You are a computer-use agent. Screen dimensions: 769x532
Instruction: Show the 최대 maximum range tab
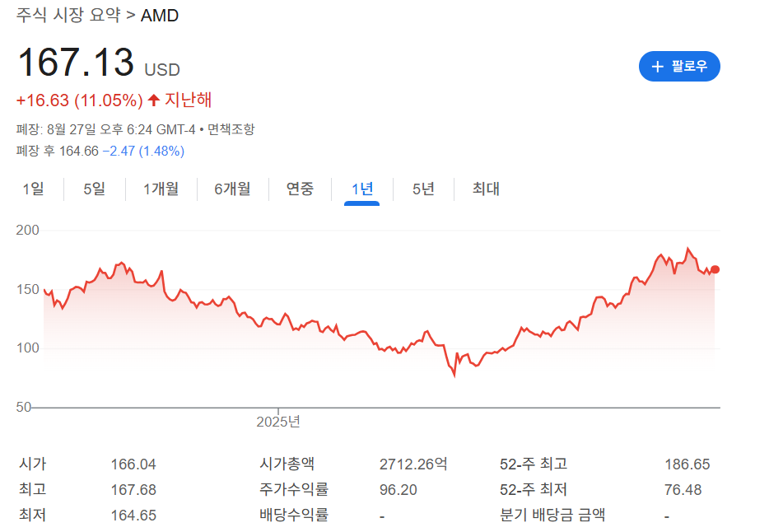(x=486, y=189)
